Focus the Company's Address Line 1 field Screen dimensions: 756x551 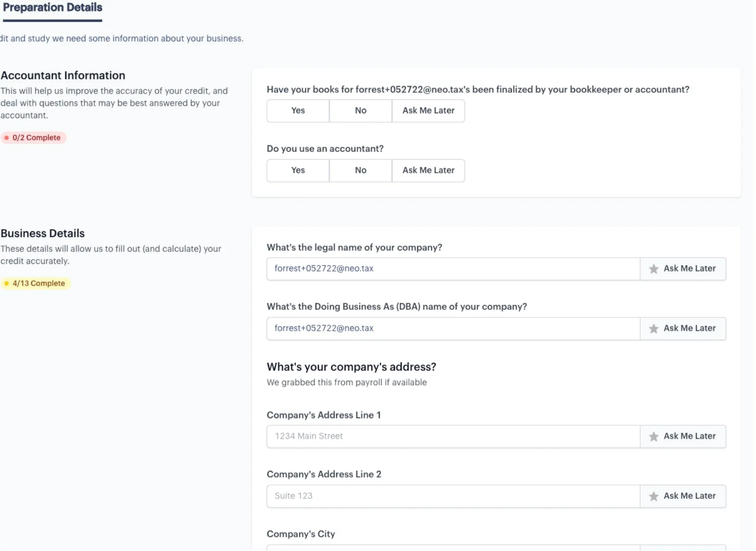pyautogui.click(x=453, y=437)
